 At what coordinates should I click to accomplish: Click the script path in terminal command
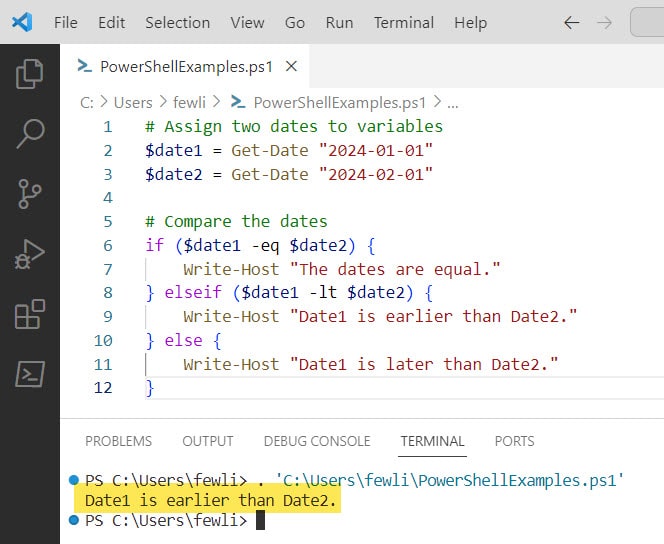coord(450,480)
